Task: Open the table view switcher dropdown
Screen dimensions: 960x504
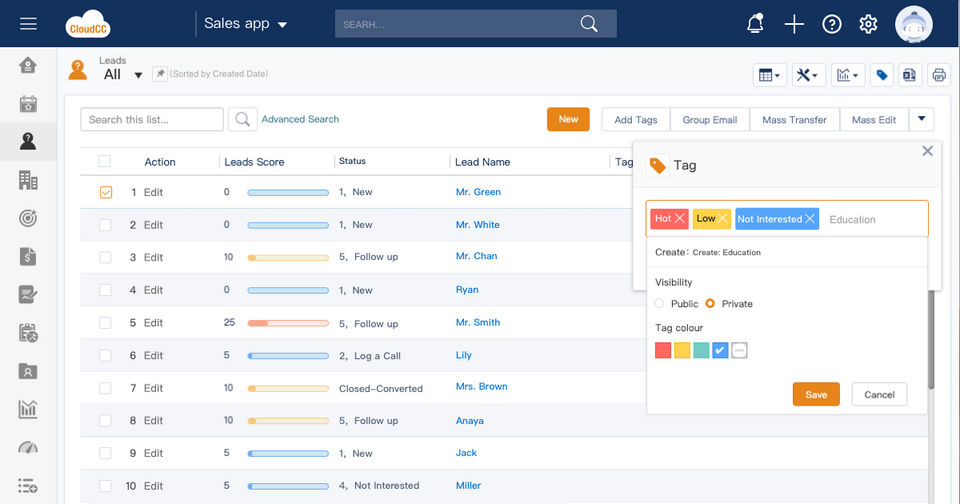Action: tap(770, 75)
